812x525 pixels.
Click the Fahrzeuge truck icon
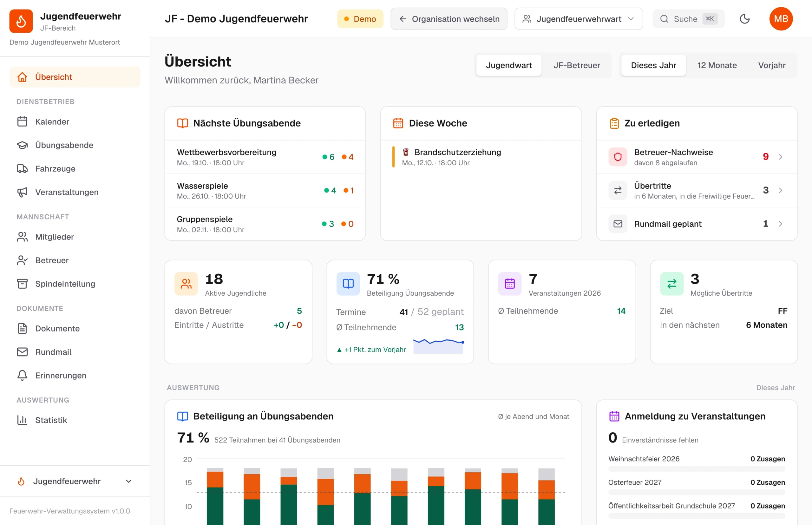[x=22, y=168]
